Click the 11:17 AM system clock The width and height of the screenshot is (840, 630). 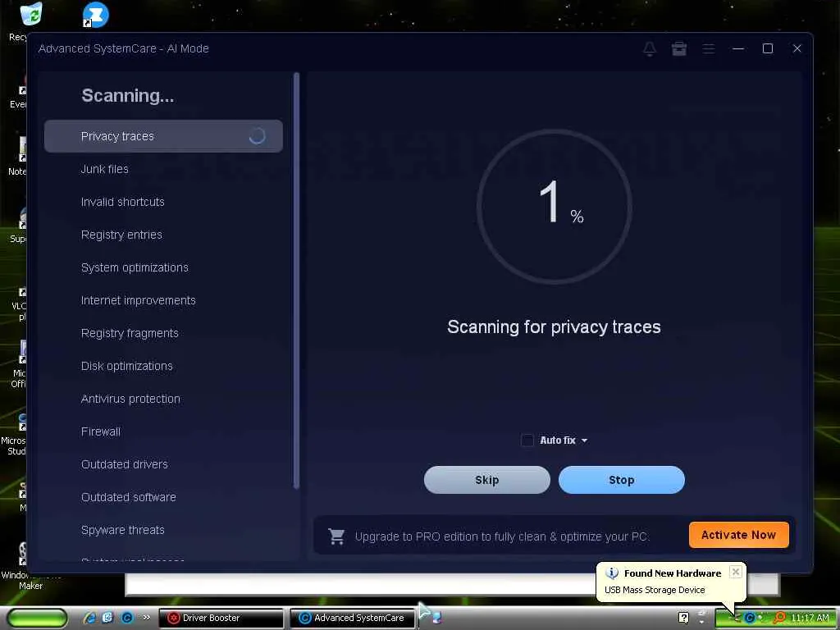pyautogui.click(x=810, y=618)
